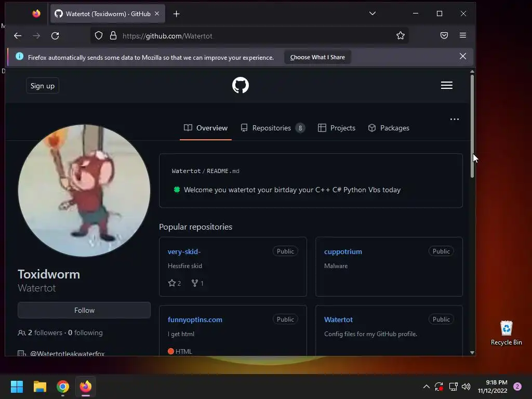The height and width of the screenshot is (399, 532).
Task: Open the cuppotrium repository link
Action: click(343, 252)
